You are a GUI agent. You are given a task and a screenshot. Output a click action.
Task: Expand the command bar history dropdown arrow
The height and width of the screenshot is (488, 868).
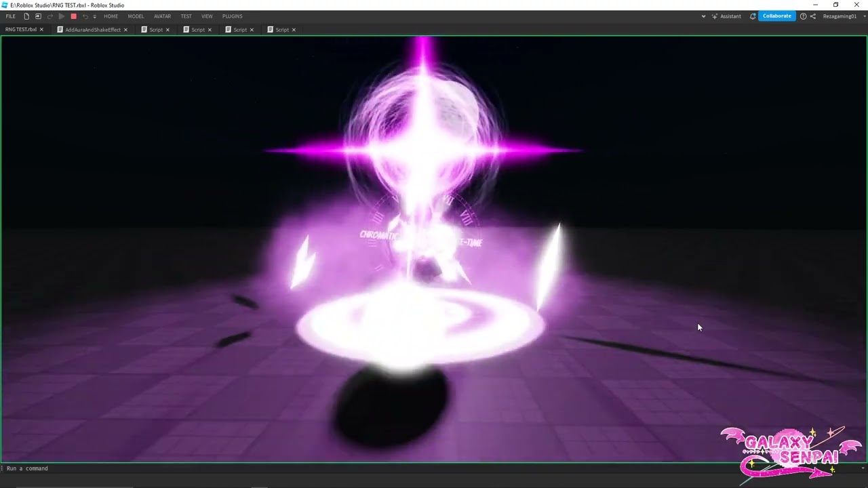coord(863,468)
